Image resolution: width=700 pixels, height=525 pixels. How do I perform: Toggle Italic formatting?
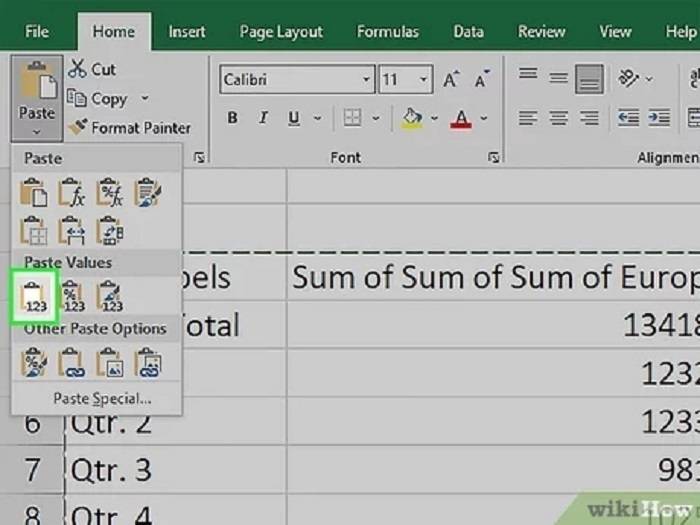click(x=263, y=118)
